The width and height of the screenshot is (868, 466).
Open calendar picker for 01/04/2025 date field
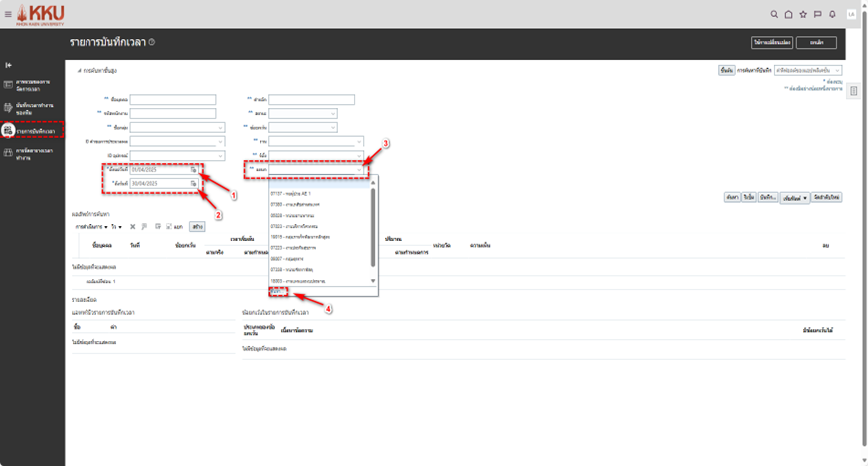pos(195,170)
